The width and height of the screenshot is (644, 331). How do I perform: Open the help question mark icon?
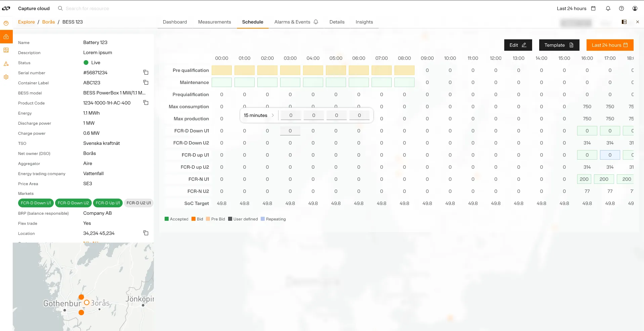point(621,8)
